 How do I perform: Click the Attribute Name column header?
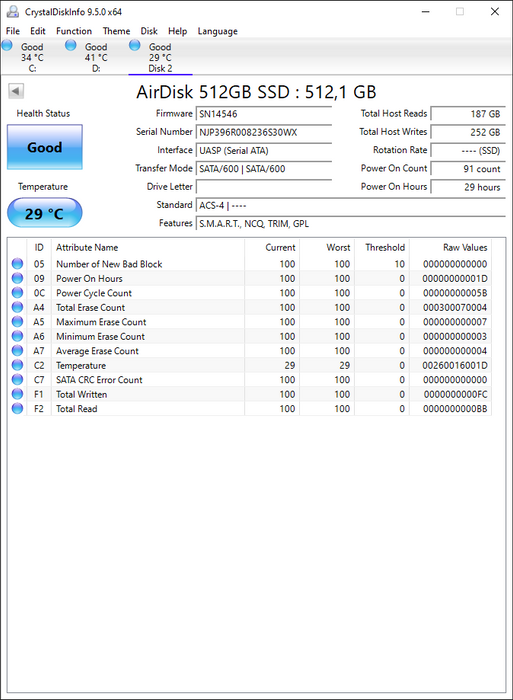click(x=148, y=247)
